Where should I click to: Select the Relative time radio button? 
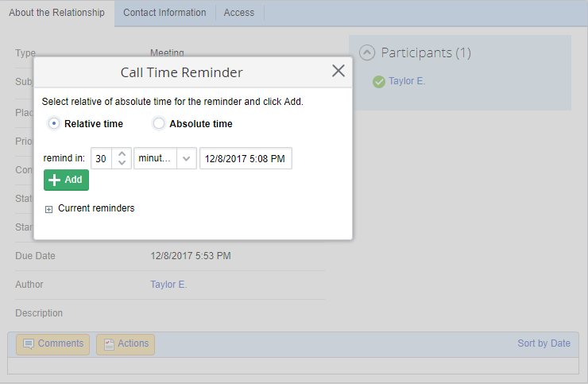click(54, 123)
